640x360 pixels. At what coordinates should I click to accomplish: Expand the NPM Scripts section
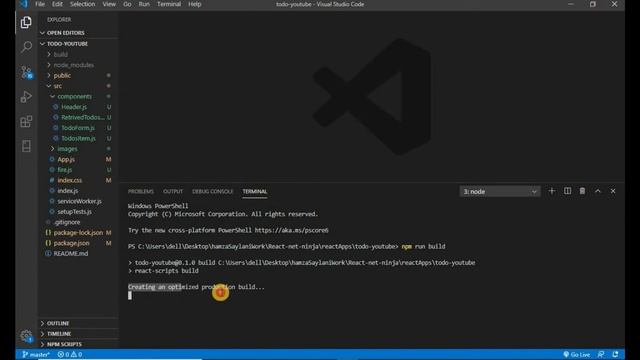click(64, 344)
